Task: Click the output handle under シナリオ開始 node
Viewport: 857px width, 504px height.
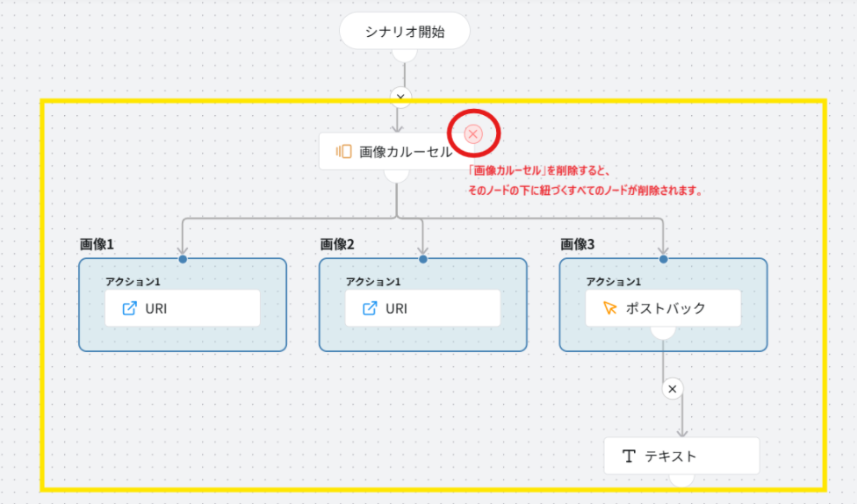Action: coord(404,54)
